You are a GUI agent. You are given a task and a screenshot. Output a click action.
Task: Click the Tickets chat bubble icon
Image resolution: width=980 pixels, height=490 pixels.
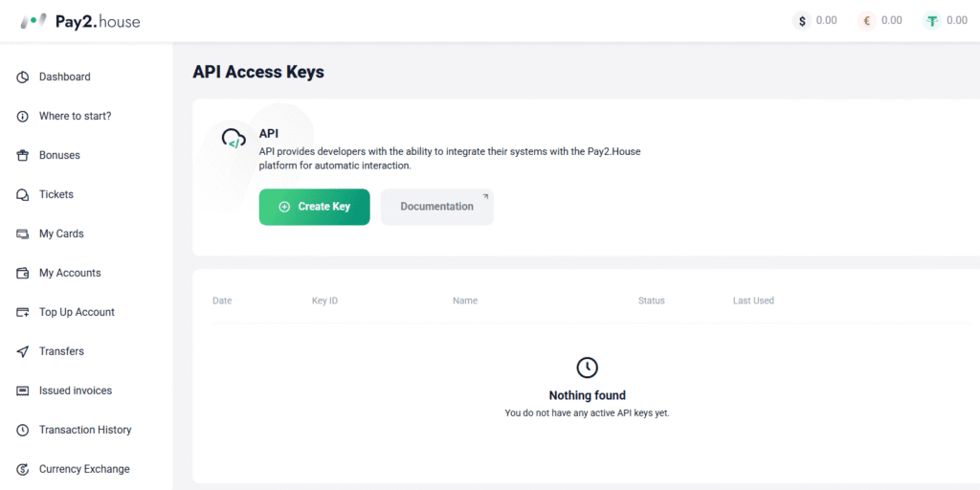(x=23, y=195)
